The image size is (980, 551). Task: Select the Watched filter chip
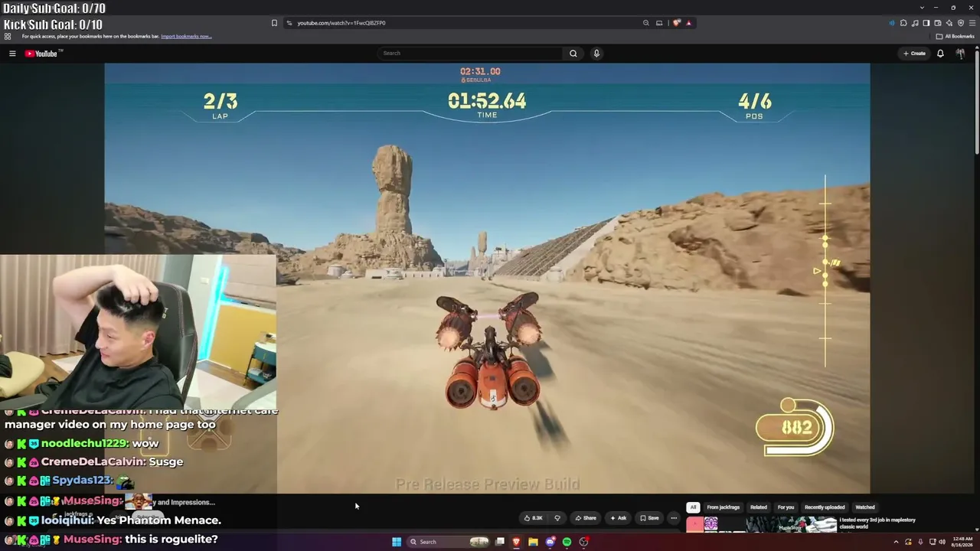tap(865, 507)
